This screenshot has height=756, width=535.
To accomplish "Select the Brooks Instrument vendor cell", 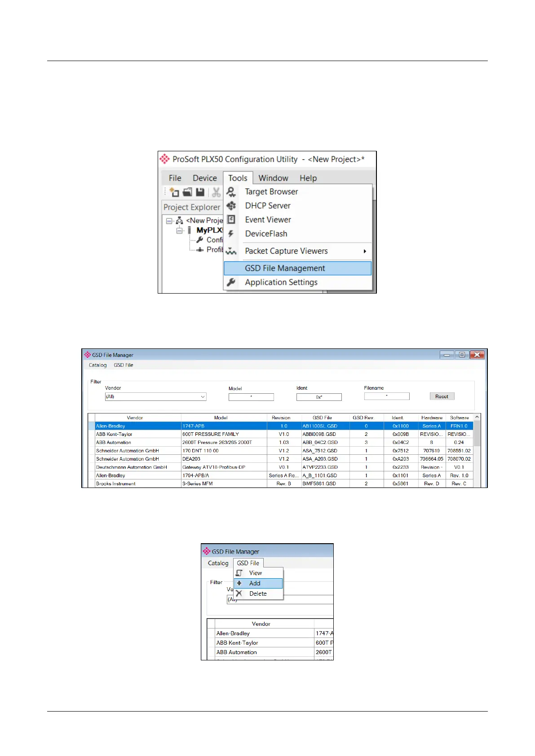I will [138, 483].
